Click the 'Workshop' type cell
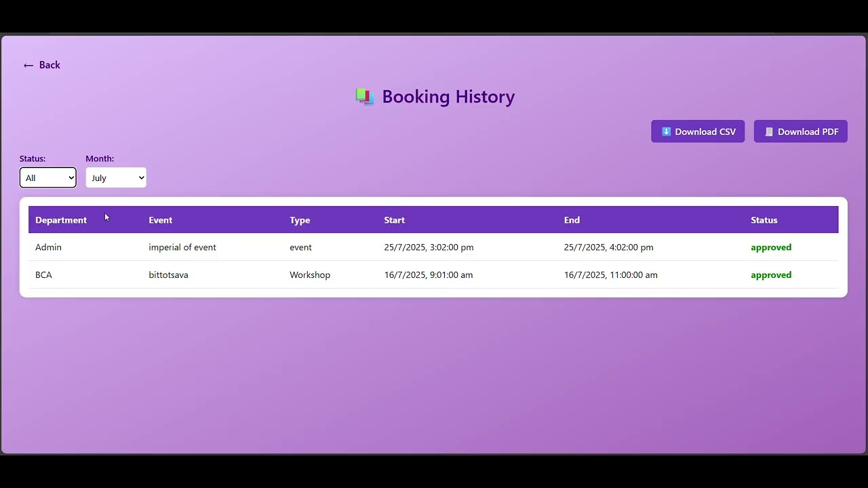 310,275
